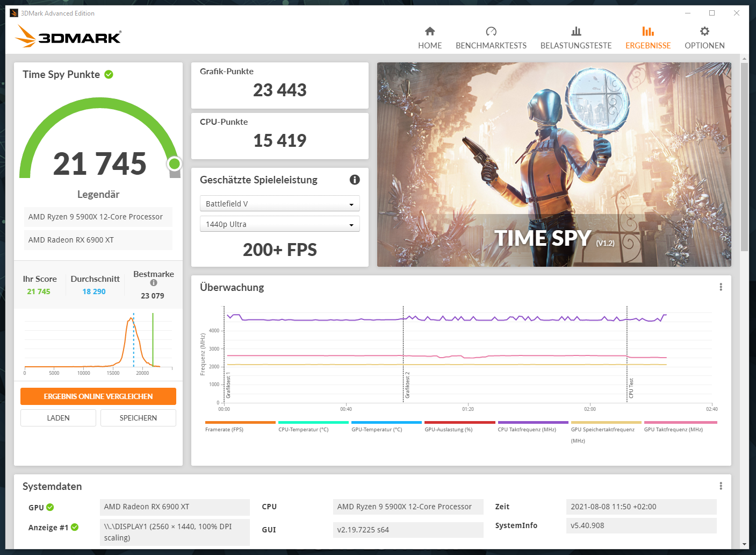This screenshot has width=756, height=555.
Task: Switch to the BELASTUNGSTESTE tab
Action: [576, 38]
